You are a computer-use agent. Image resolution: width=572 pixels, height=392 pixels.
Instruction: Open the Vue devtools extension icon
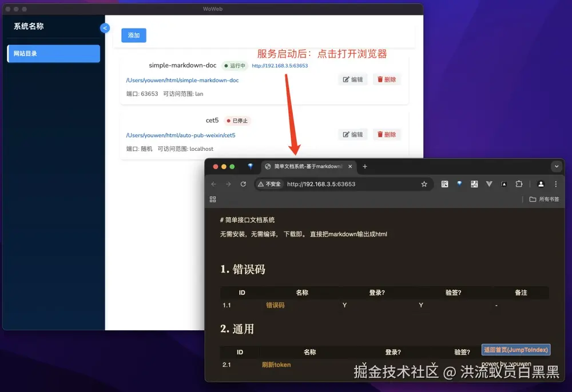pyautogui.click(x=489, y=183)
